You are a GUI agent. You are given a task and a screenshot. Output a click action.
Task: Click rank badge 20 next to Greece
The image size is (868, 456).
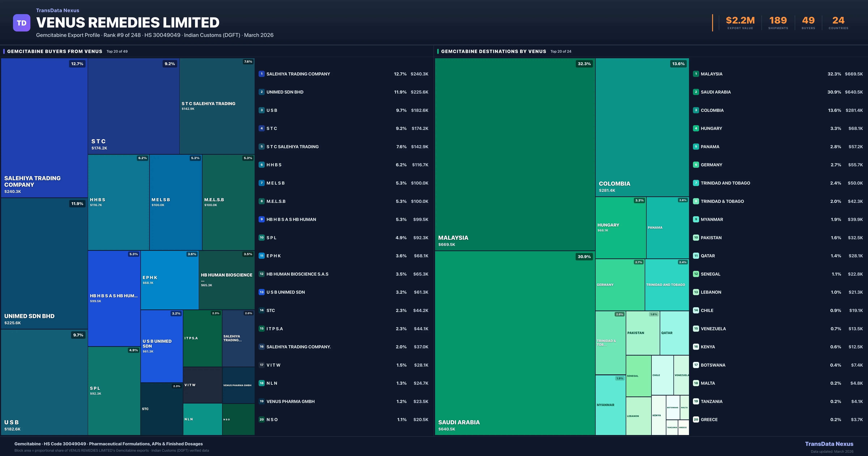(696, 420)
